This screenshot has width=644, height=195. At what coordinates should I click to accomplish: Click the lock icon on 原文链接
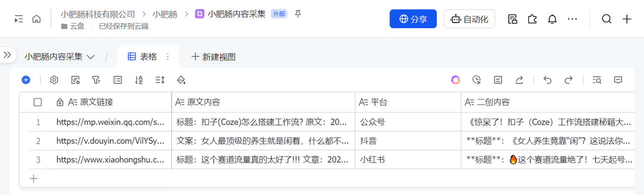[x=60, y=103]
